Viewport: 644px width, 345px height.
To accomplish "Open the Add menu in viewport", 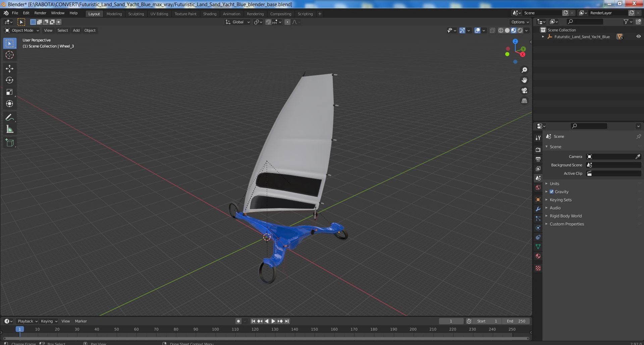I will point(76,30).
